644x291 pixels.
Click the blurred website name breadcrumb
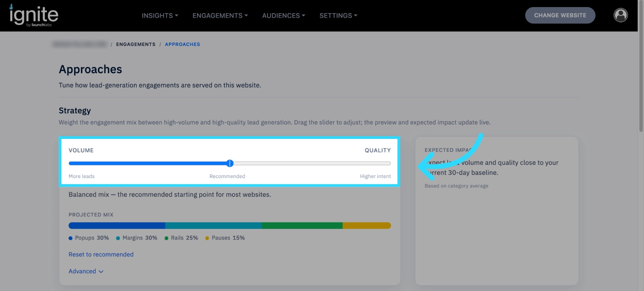tap(80, 44)
